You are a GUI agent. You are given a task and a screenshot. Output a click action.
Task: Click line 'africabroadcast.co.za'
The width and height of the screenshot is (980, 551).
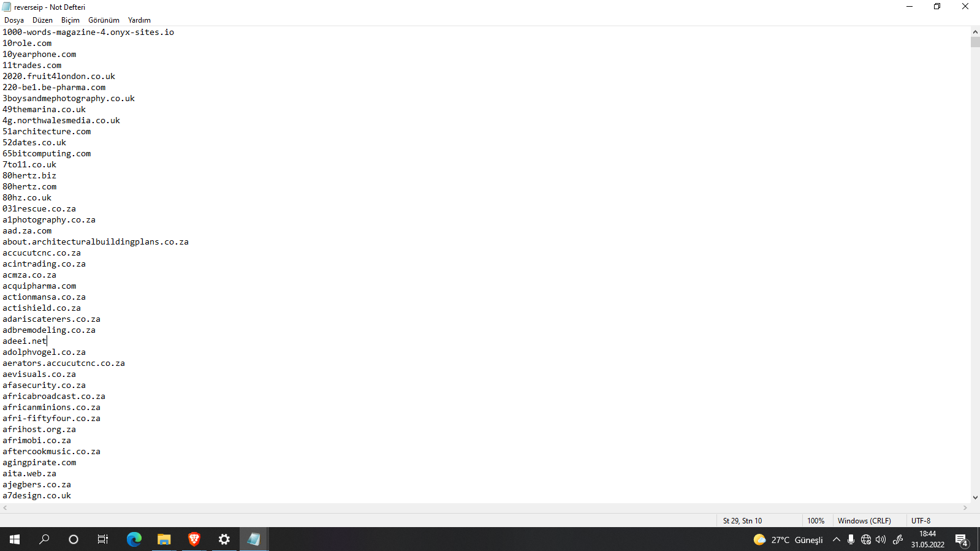point(54,397)
